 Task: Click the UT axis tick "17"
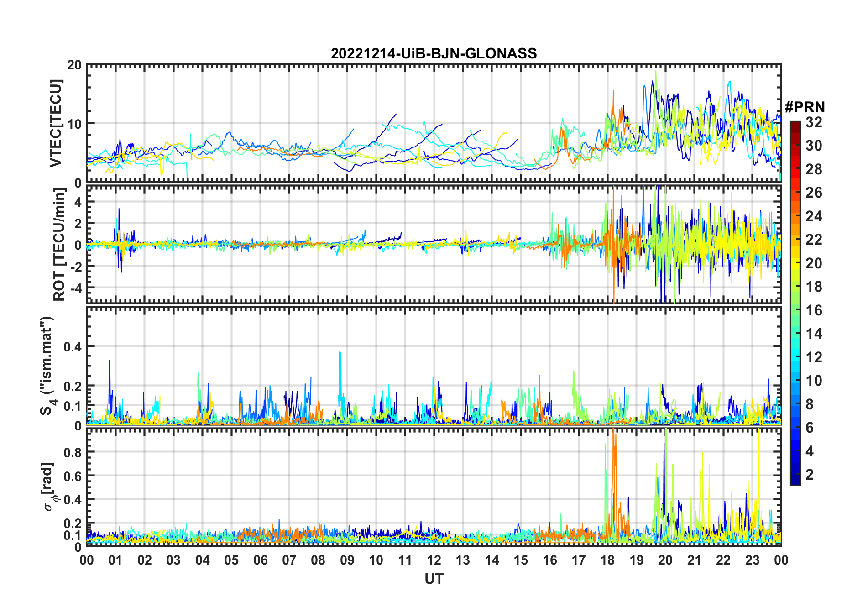tap(579, 560)
